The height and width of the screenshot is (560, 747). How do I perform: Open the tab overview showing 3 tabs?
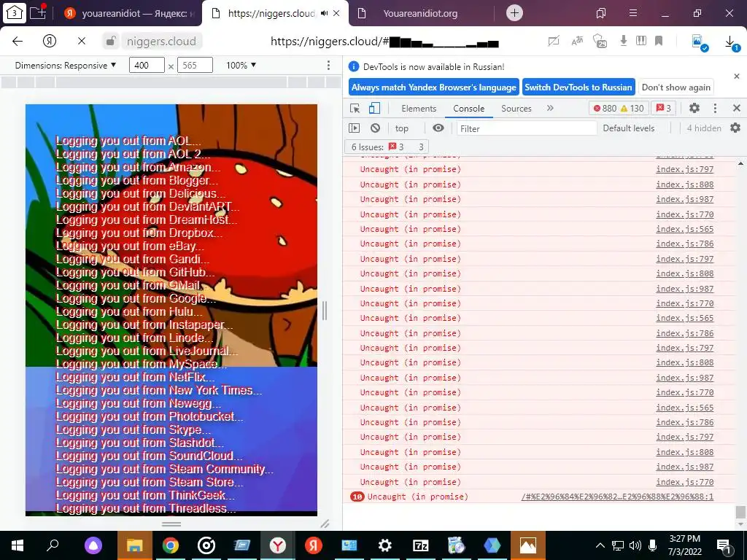(x=15, y=13)
